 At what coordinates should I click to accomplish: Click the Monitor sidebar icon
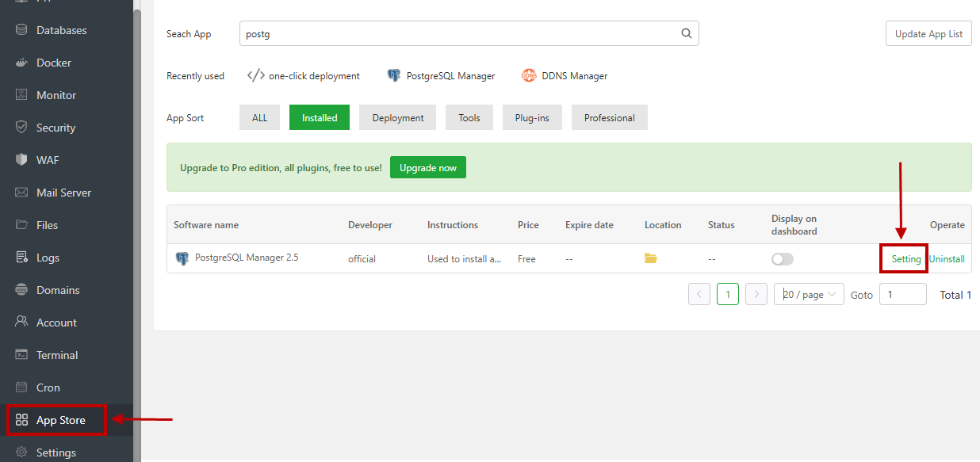[21, 95]
